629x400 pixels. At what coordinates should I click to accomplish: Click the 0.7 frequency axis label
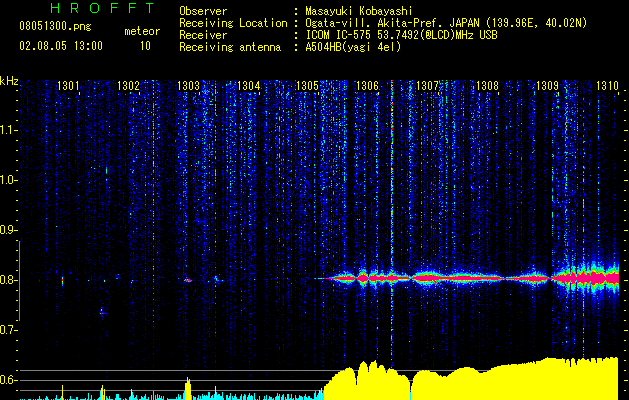8,330
